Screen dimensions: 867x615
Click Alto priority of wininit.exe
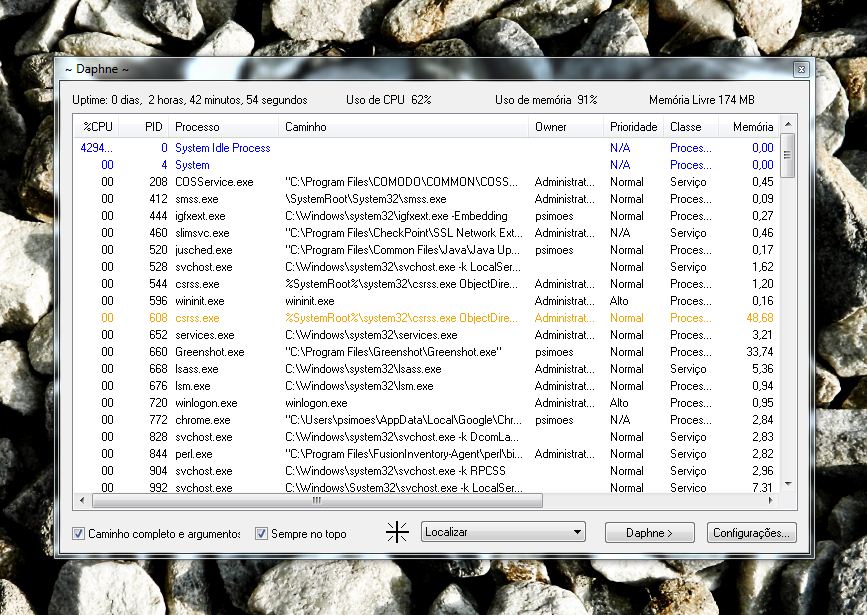point(619,301)
